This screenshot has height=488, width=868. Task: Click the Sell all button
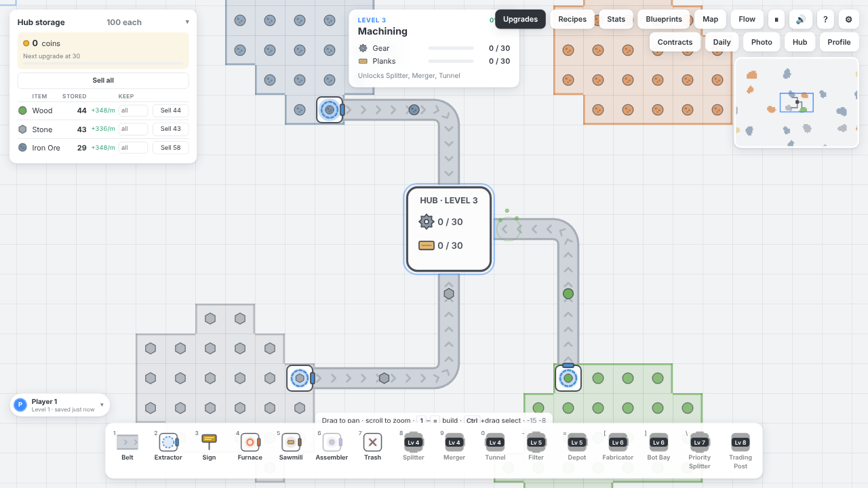(x=103, y=80)
